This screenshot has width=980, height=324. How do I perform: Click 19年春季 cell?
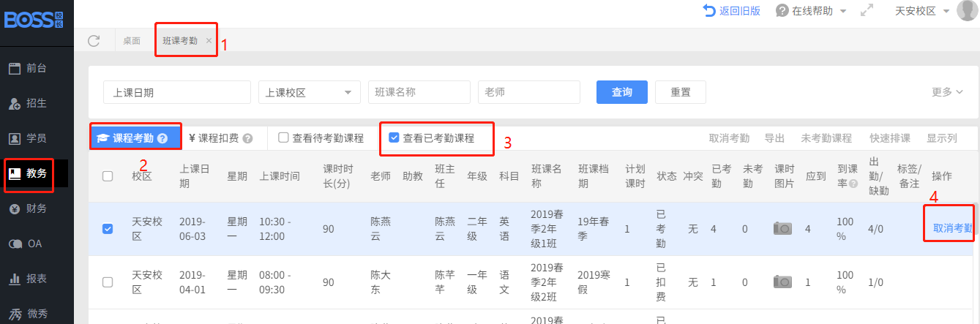592,229
